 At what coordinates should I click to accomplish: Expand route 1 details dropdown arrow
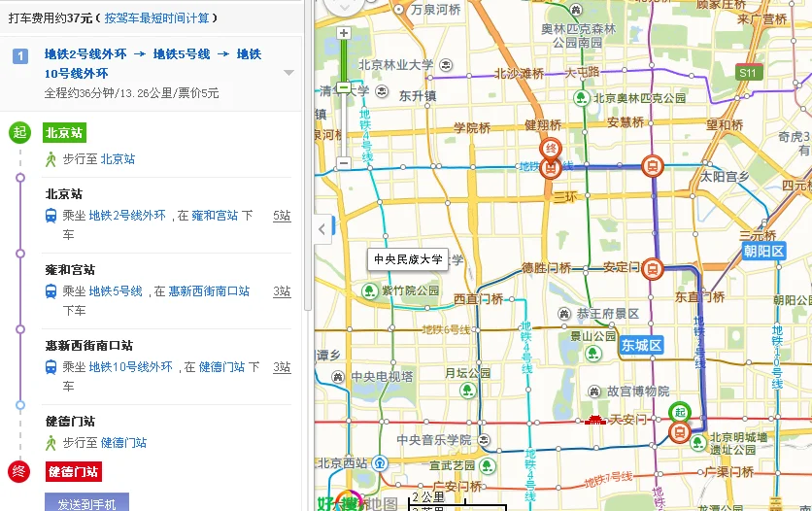289,73
